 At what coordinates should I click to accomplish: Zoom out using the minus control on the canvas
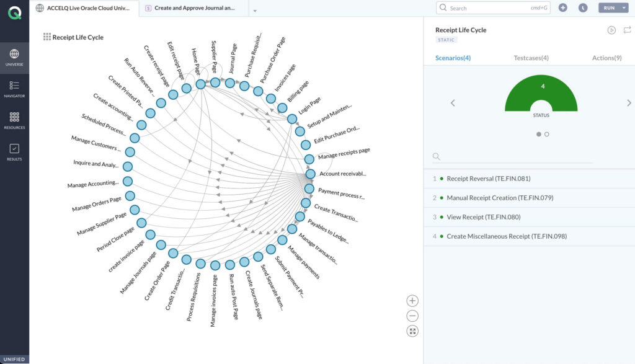click(x=412, y=316)
